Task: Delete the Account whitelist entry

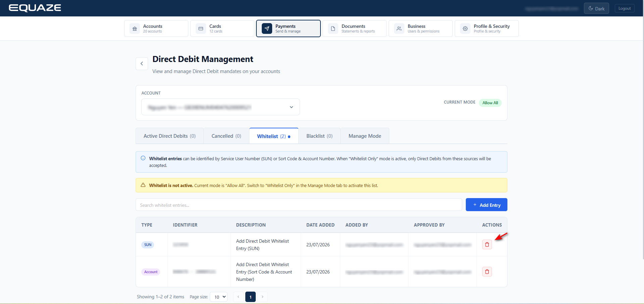Action: click(487, 272)
